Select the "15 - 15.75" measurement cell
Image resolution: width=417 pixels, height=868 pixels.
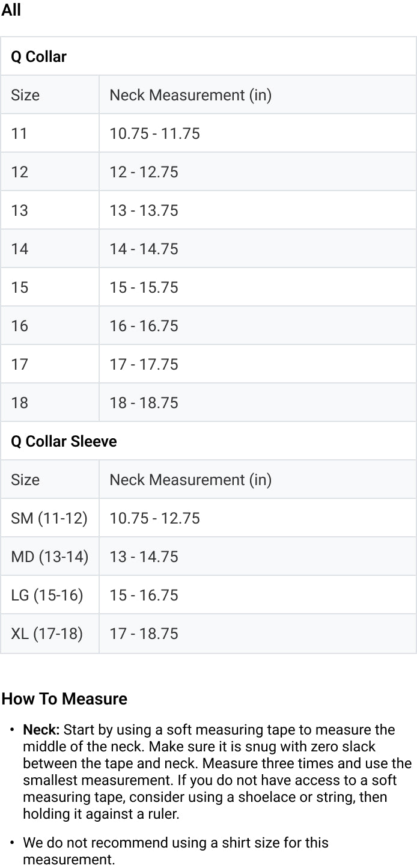tap(144, 287)
